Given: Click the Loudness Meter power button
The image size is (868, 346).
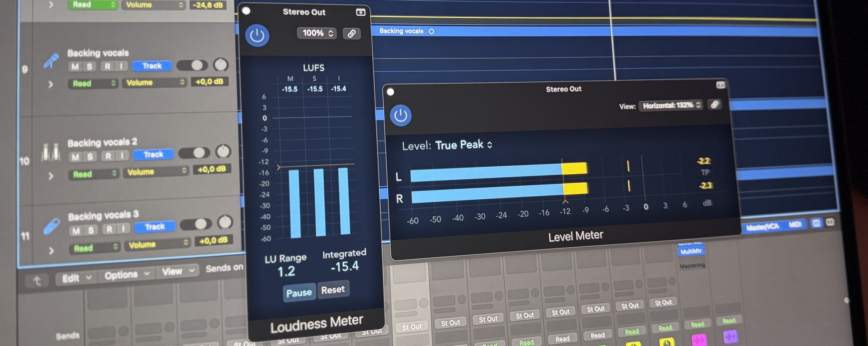Looking at the screenshot, I should tap(257, 36).
